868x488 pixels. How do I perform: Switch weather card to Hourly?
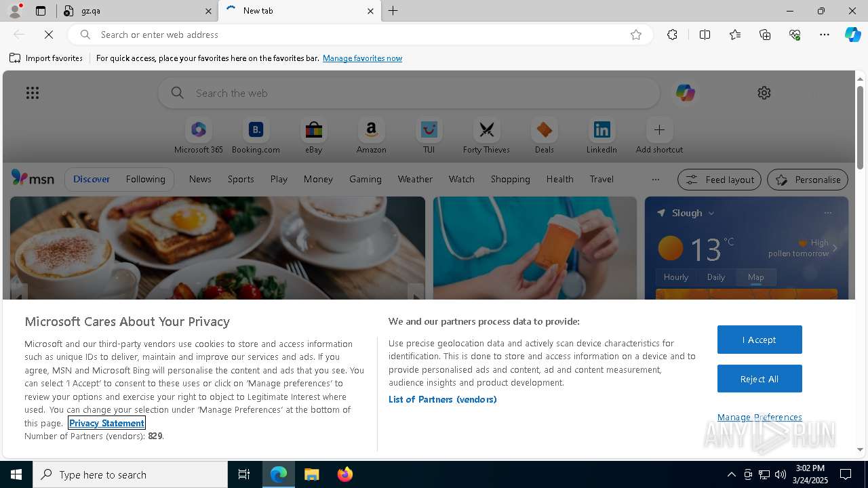pos(676,277)
